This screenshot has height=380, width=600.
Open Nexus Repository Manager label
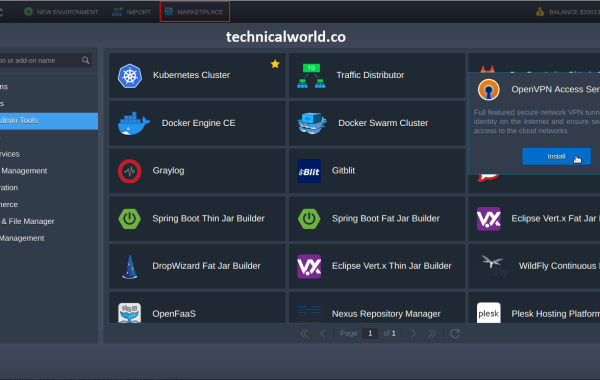[x=386, y=314]
